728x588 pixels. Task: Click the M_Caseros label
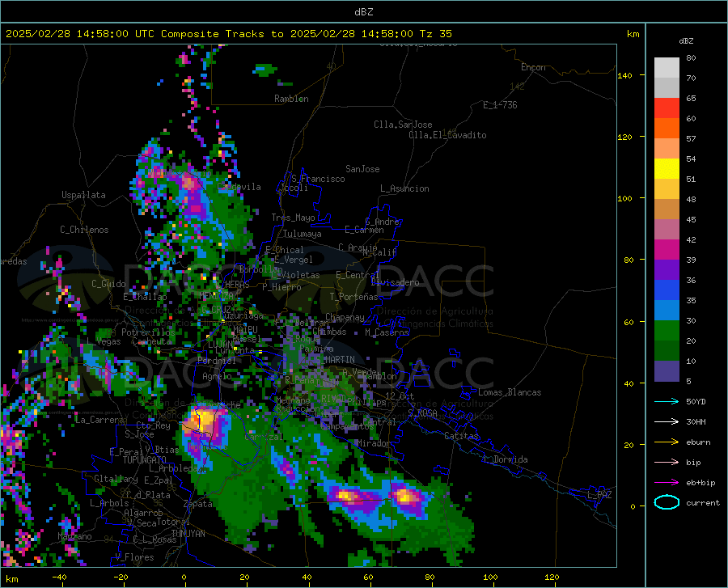tap(387, 332)
